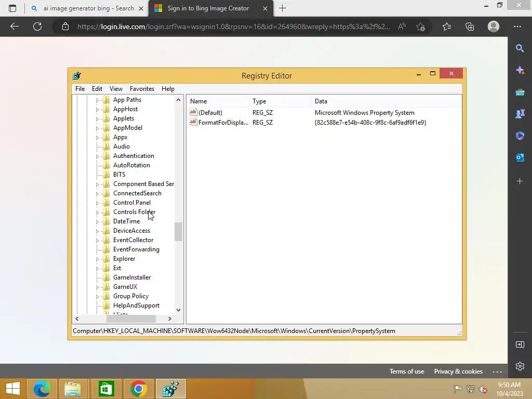Viewport: 532px width, 399px height.
Task: Open the Windows Start button
Action: click(x=13, y=389)
